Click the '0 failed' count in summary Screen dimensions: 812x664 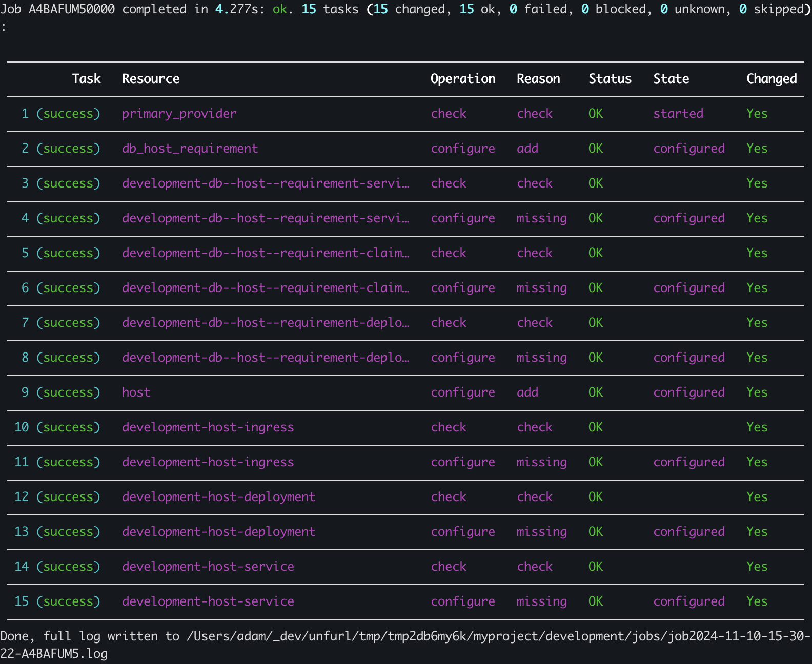pos(538,9)
